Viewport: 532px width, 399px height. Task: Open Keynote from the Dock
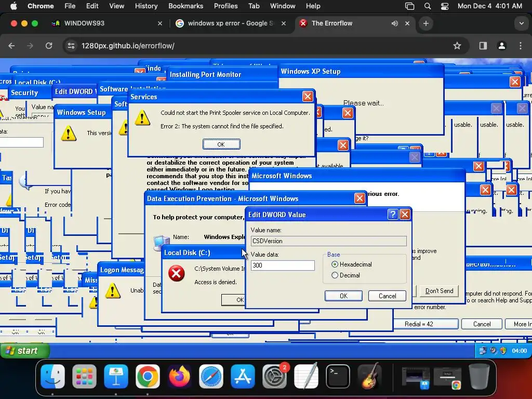[116, 376]
